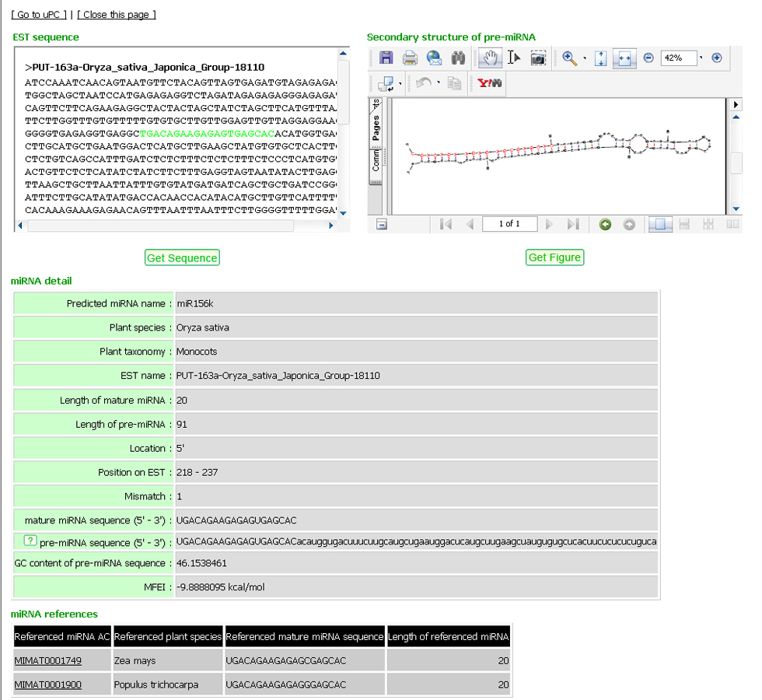Open reference MIMAT0001900 link

click(x=47, y=684)
